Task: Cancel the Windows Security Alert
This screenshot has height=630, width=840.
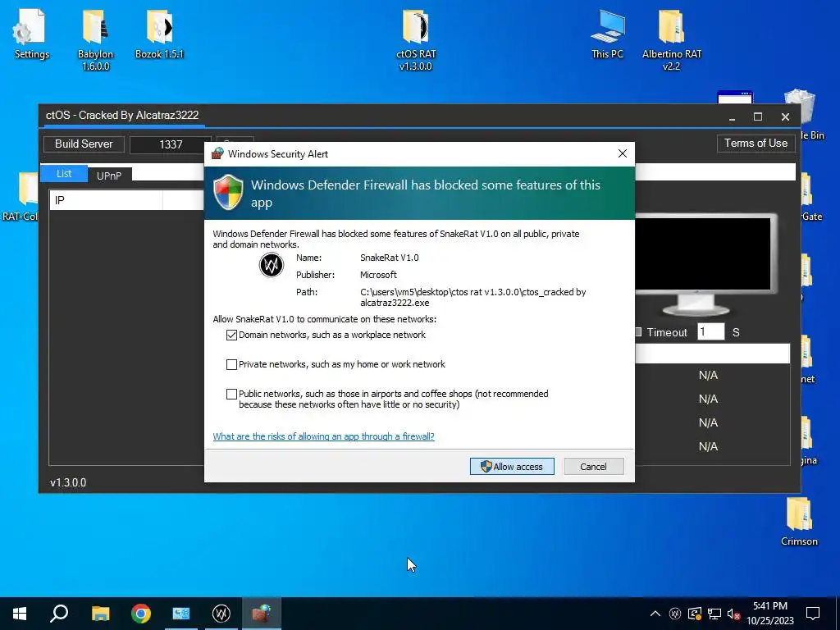Action: [x=594, y=466]
